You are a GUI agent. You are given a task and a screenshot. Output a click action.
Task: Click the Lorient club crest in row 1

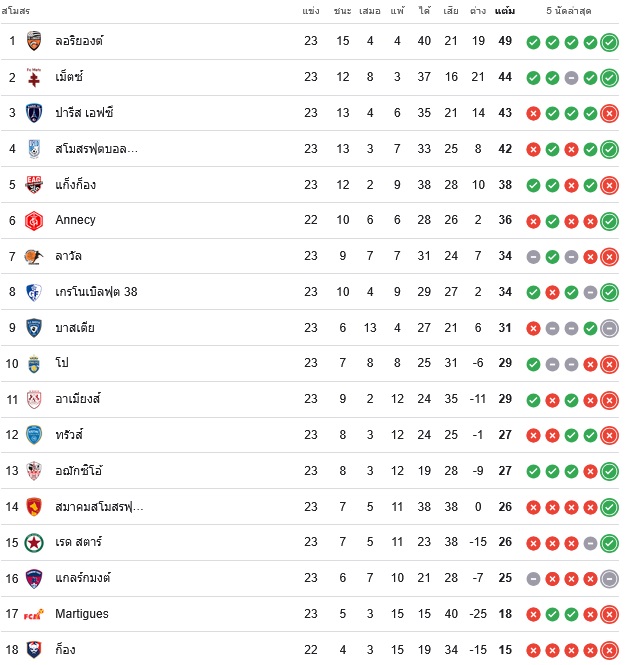[34, 41]
